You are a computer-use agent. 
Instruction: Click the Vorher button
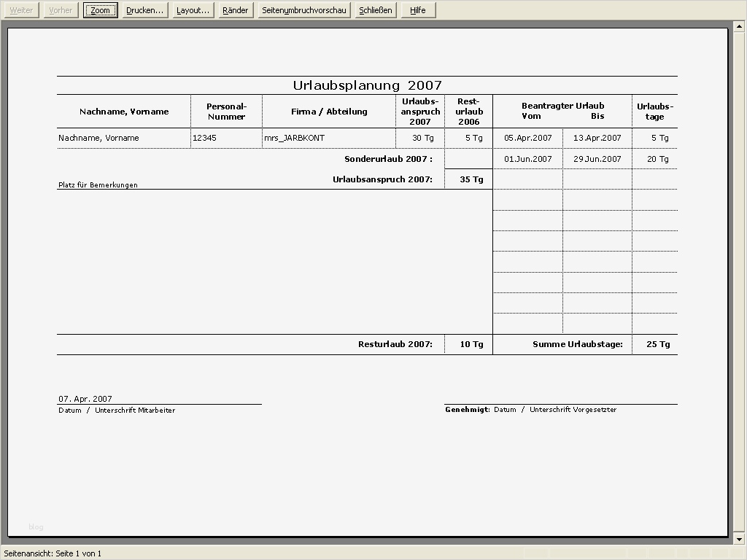click(x=61, y=10)
